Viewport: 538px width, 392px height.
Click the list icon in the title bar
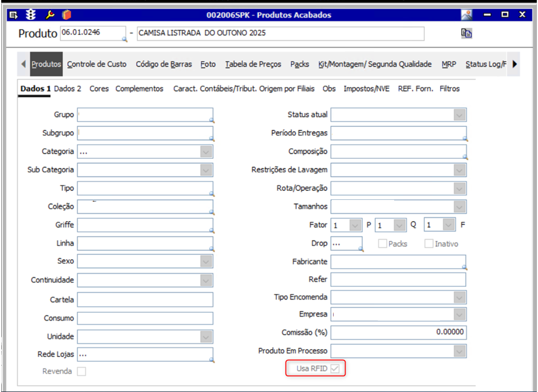coord(13,15)
